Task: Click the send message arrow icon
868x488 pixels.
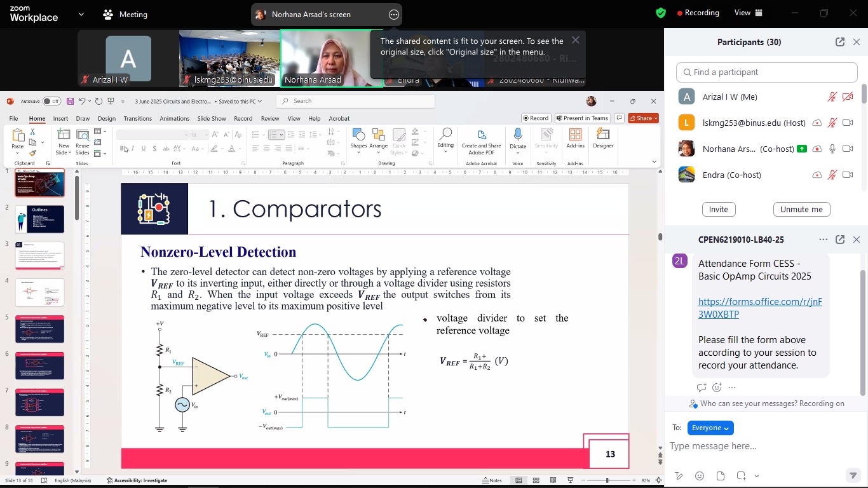Action: 853,475
